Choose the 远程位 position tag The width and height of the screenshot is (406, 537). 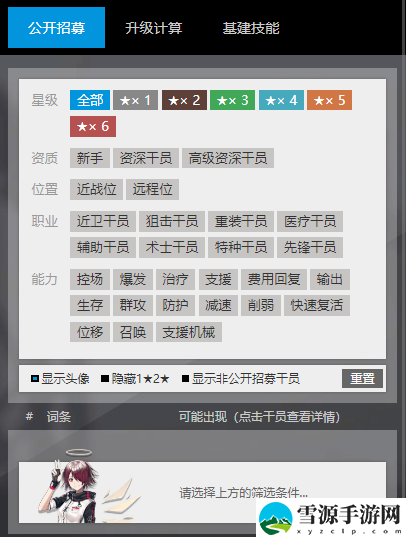(x=152, y=189)
